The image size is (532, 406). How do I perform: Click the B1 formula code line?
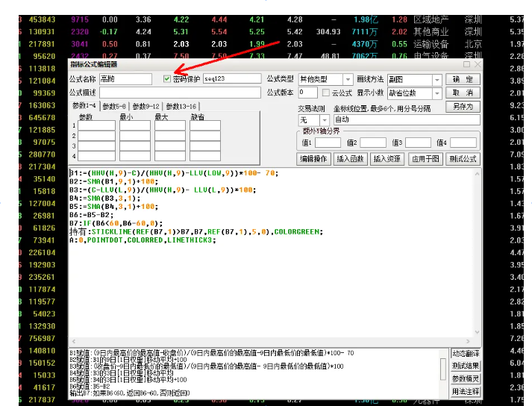174,173
